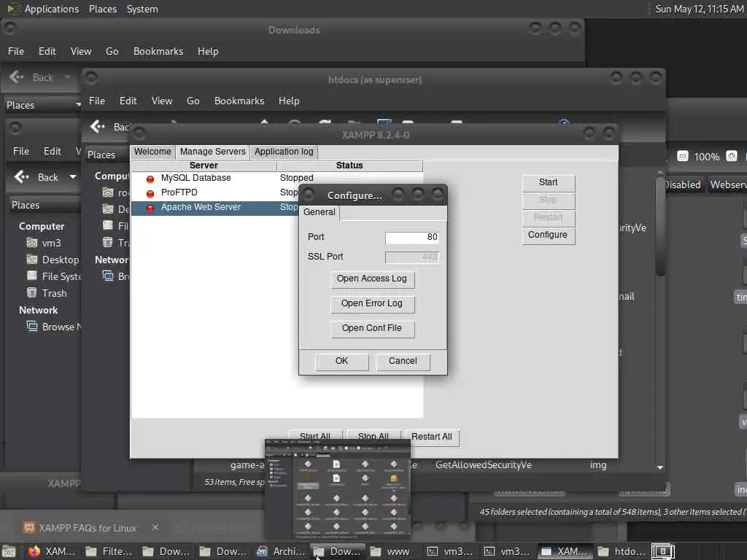
Task: Open Disabled tab in background window
Action: pos(683,184)
